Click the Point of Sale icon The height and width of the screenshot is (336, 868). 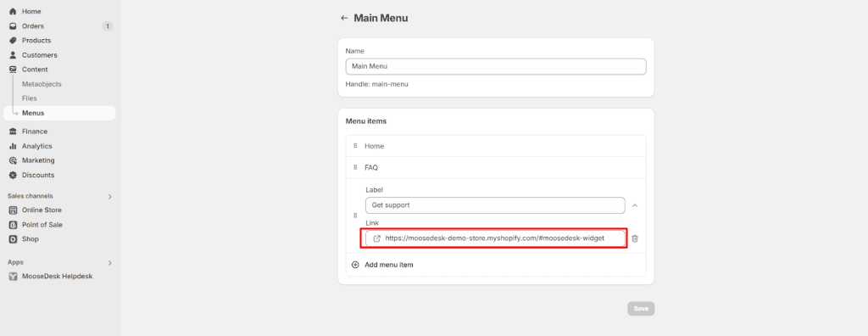(14, 225)
